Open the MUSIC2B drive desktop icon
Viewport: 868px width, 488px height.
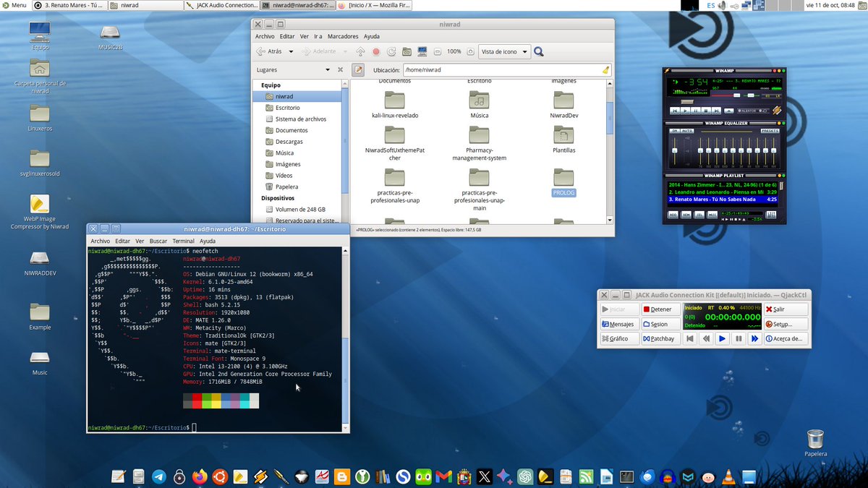[110, 36]
